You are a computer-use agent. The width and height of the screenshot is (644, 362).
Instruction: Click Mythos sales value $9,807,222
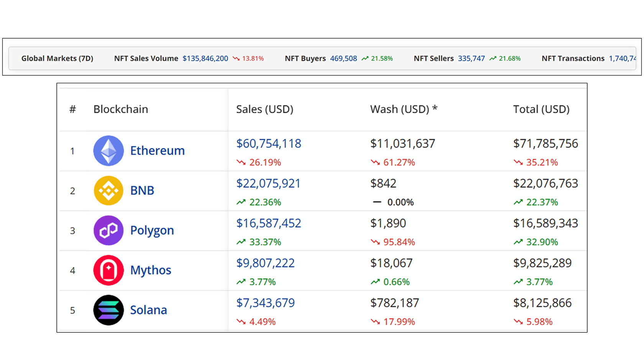(x=265, y=263)
